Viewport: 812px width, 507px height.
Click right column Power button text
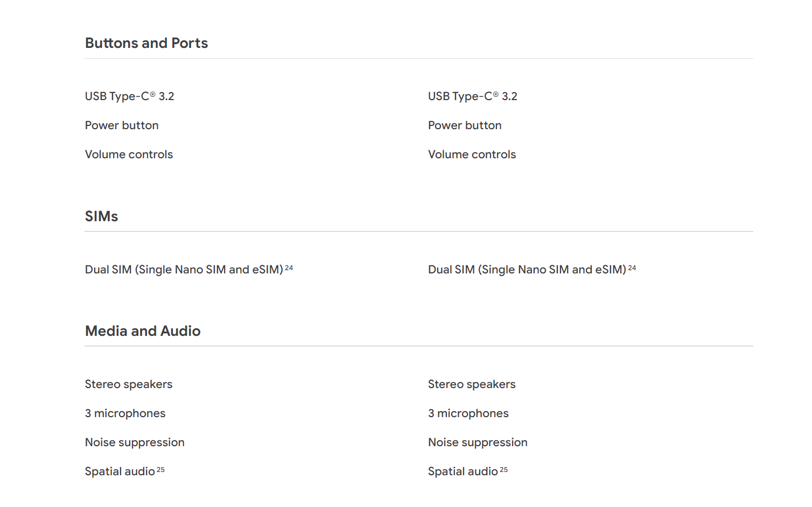[x=465, y=125]
